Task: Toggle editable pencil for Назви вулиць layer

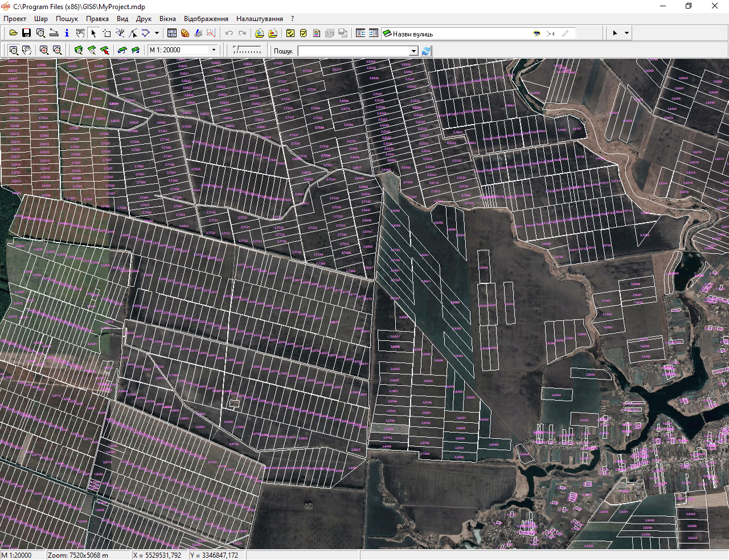Action: [x=565, y=34]
